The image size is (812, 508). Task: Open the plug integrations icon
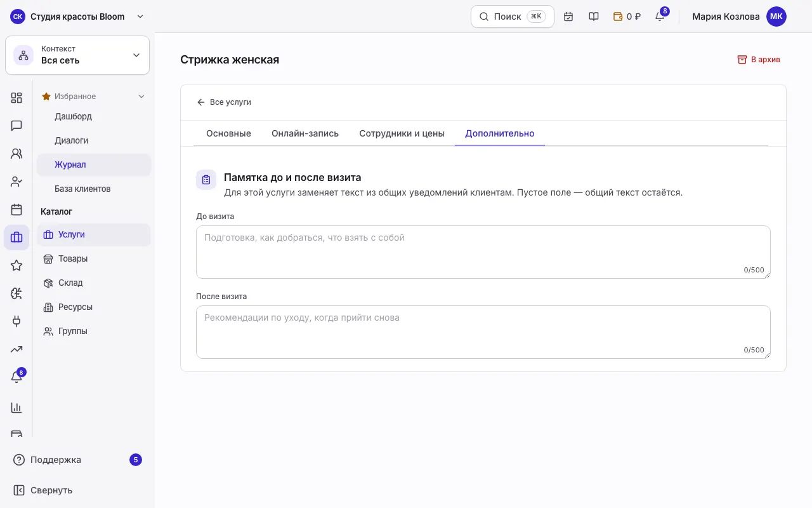pos(16,321)
